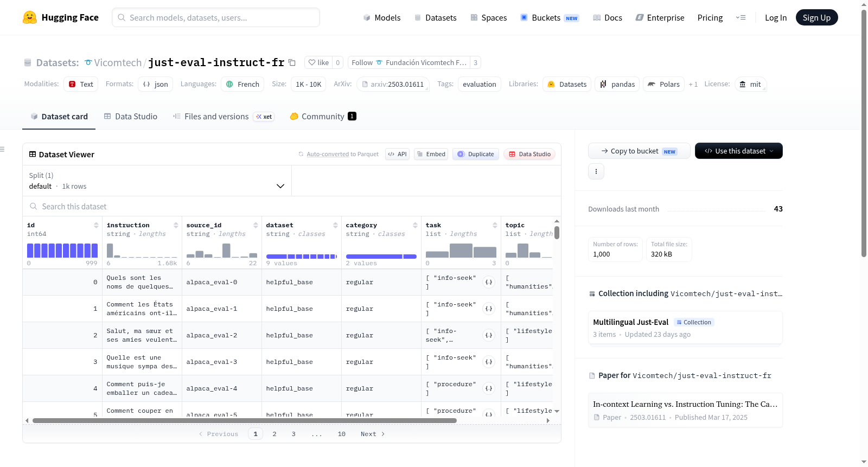
Task: Expand JSON view for row 0 task cell
Action: [x=489, y=282]
